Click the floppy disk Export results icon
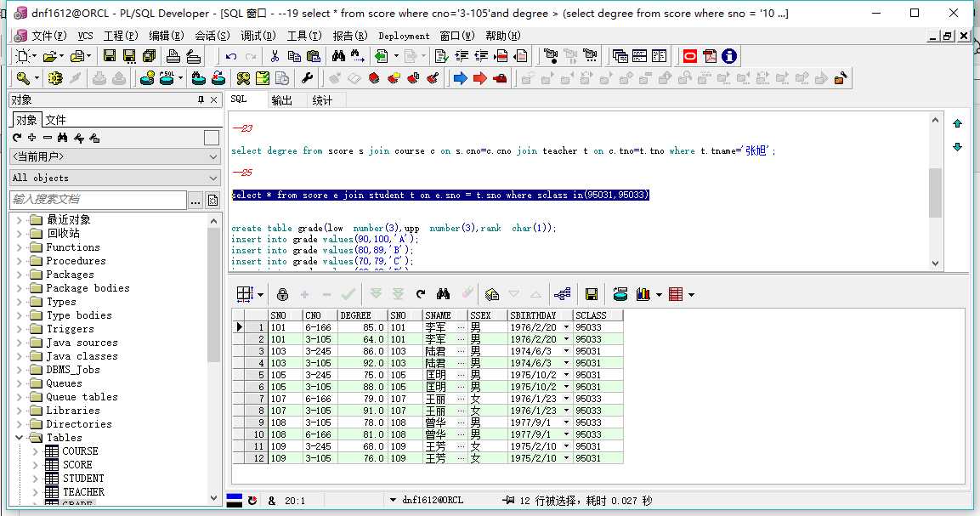980x516 pixels. tap(592, 294)
